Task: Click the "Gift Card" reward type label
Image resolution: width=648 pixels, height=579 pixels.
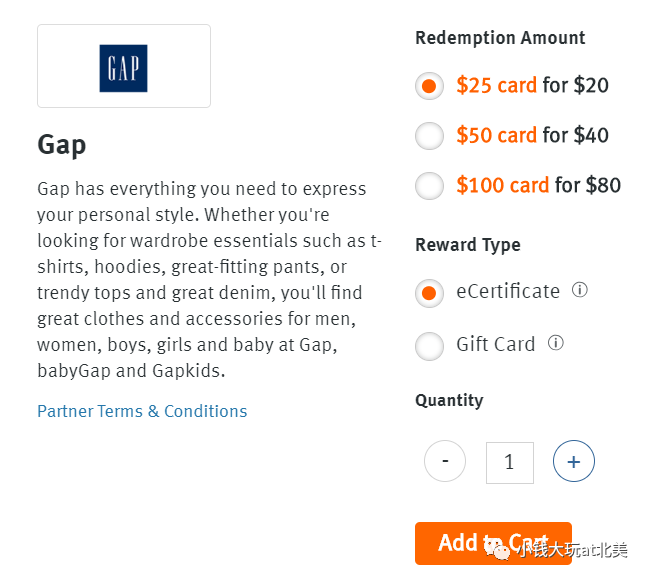Action: point(496,344)
